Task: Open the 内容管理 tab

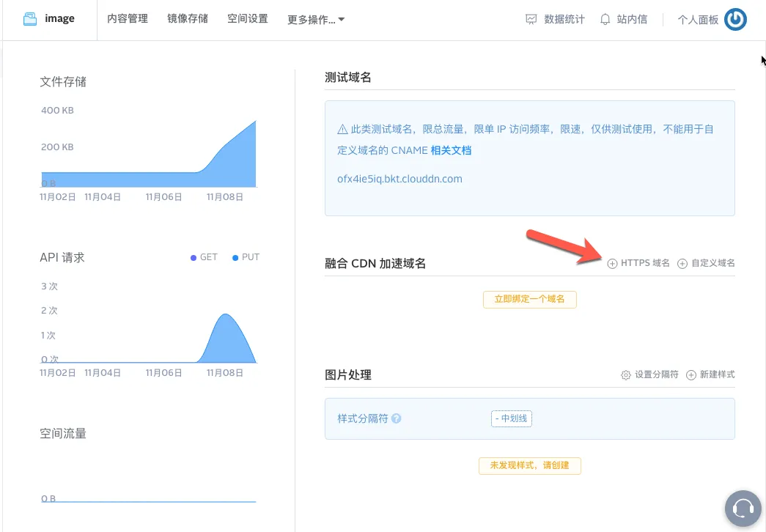Action: pyautogui.click(x=128, y=19)
